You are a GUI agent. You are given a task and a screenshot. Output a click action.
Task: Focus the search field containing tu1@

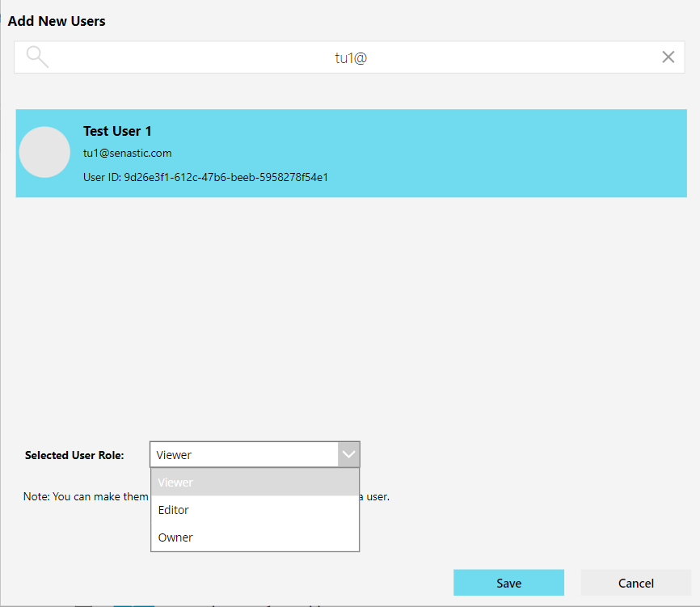(352, 57)
